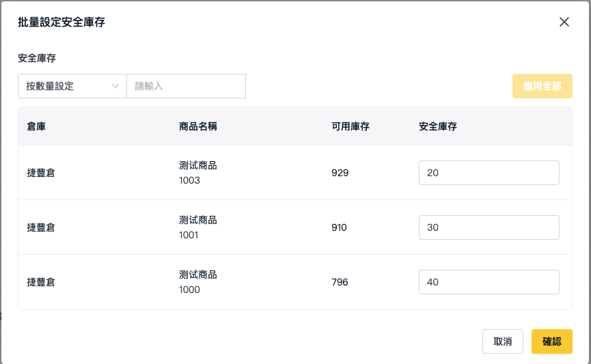Screen dimensions: 591x364
Task: Click available stock value 929
Action: pos(340,173)
